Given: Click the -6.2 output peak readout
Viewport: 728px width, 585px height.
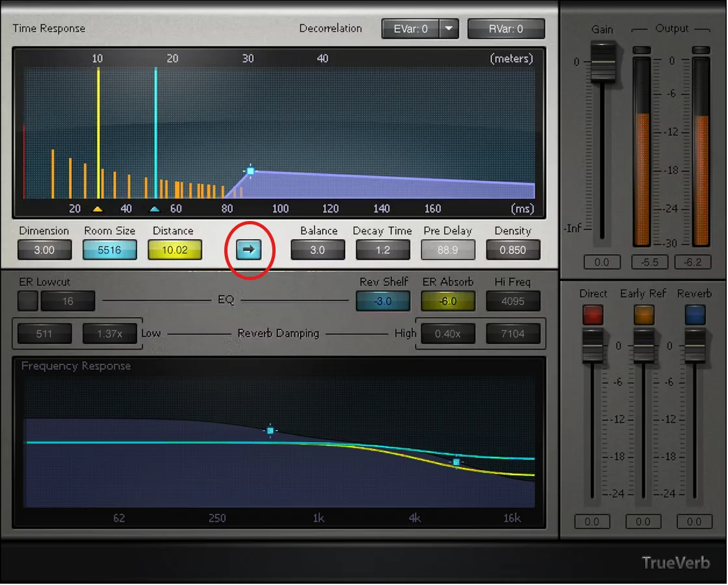Looking at the screenshot, I should click(x=693, y=263).
